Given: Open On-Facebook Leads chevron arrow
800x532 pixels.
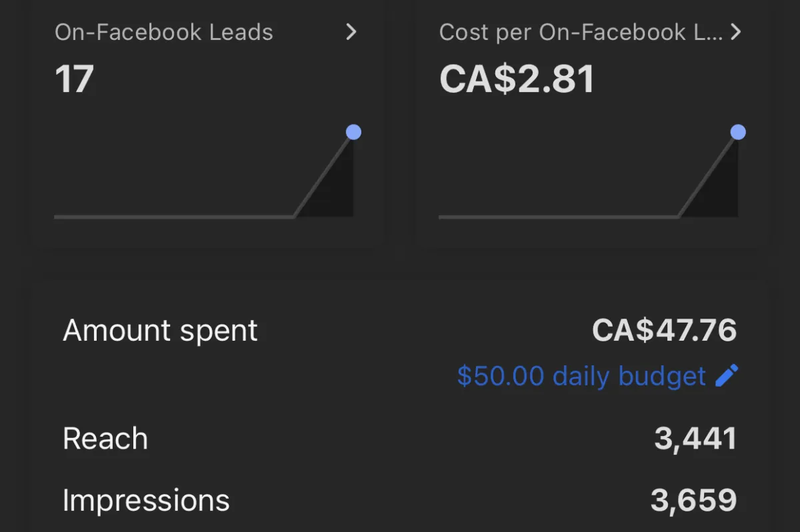Looking at the screenshot, I should (x=351, y=32).
